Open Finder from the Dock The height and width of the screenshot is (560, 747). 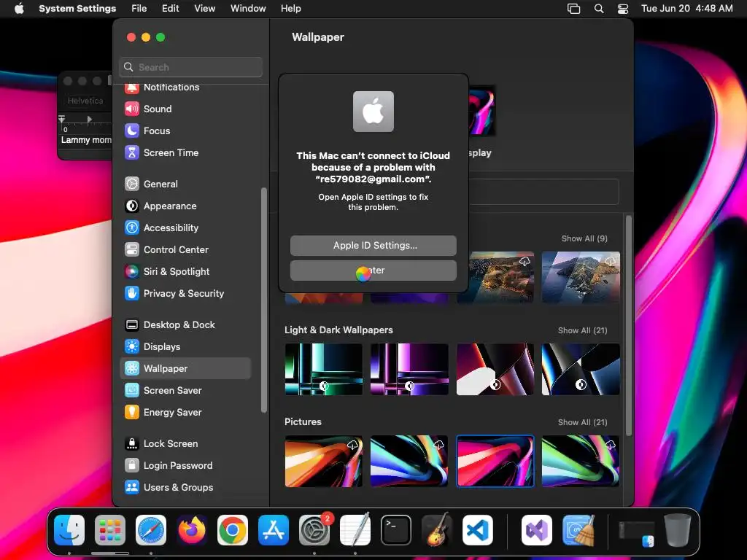(x=69, y=530)
